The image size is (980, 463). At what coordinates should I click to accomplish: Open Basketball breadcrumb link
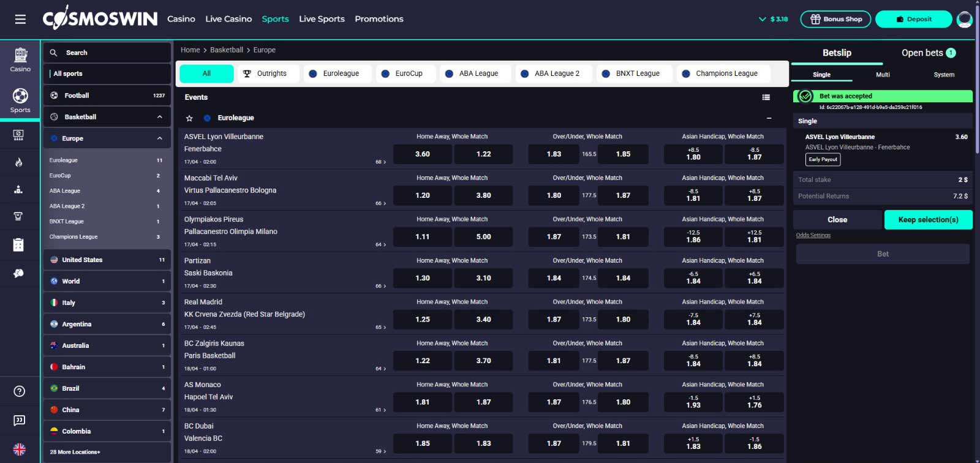pos(227,50)
